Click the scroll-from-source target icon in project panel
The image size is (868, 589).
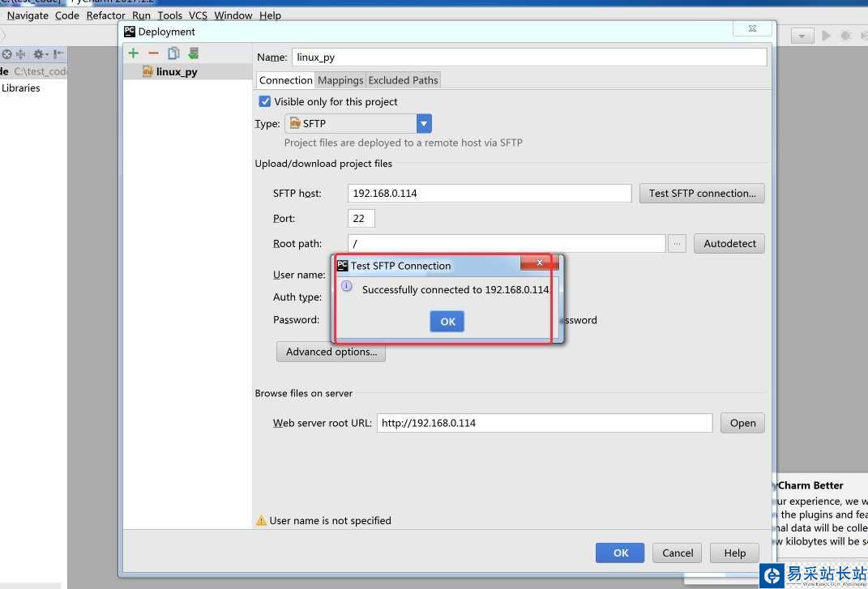pyautogui.click(x=6, y=54)
